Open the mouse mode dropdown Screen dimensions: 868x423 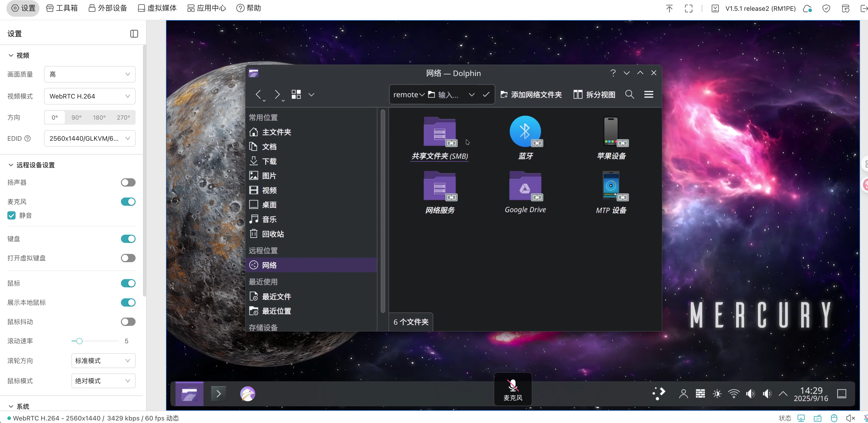pos(103,381)
